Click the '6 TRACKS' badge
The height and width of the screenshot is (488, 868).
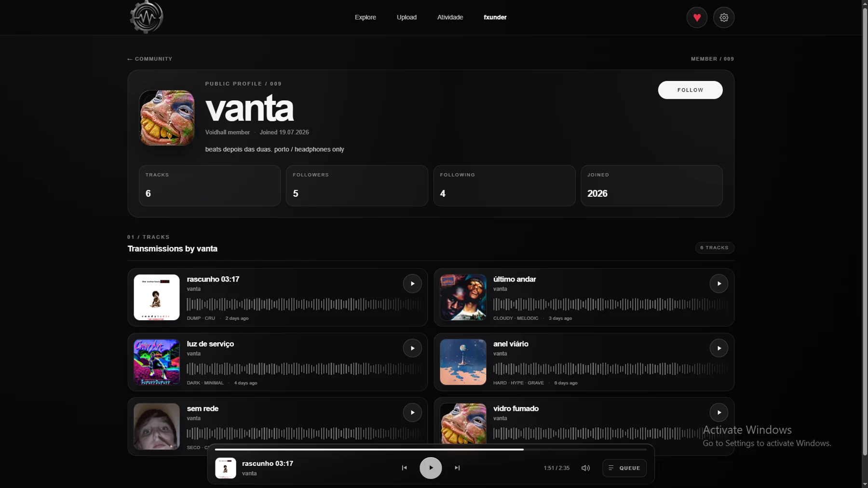coord(715,248)
